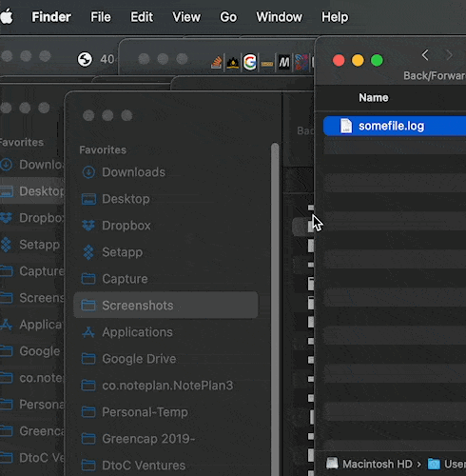
Task: Click the sidebar vertical scrollbar
Action: [275, 309]
